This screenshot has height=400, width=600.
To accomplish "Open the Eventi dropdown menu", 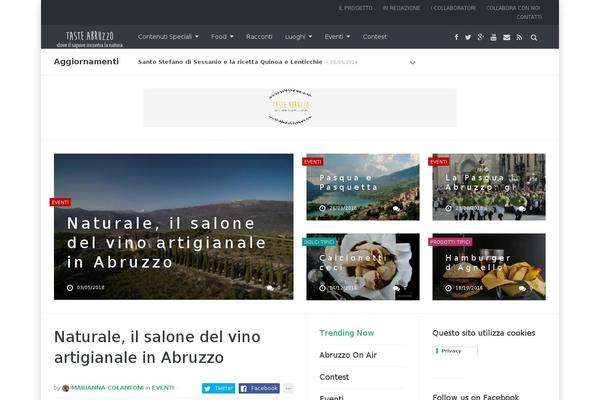I will pyautogui.click(x=337, y=37).
